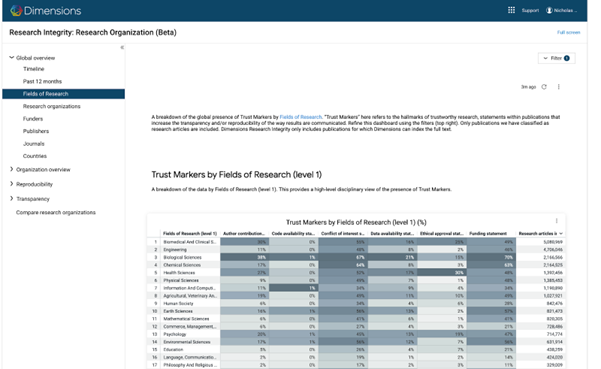
Task: Click the Dimensions logo
Action: pos(46,10)
